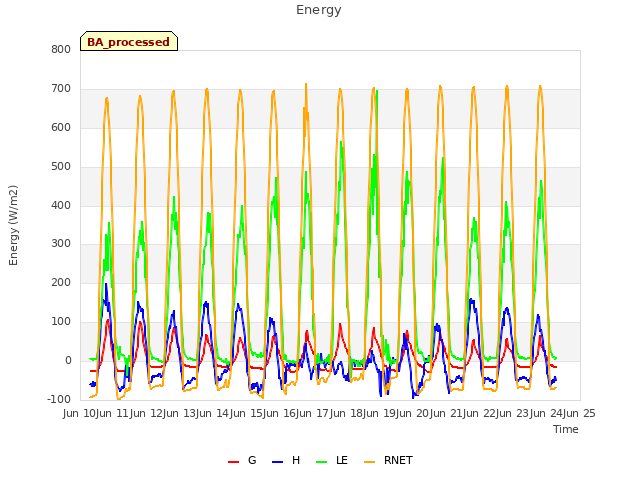Click the Energy (W/m2) y-axis label

pyautogui.click(x=13, y=225)
